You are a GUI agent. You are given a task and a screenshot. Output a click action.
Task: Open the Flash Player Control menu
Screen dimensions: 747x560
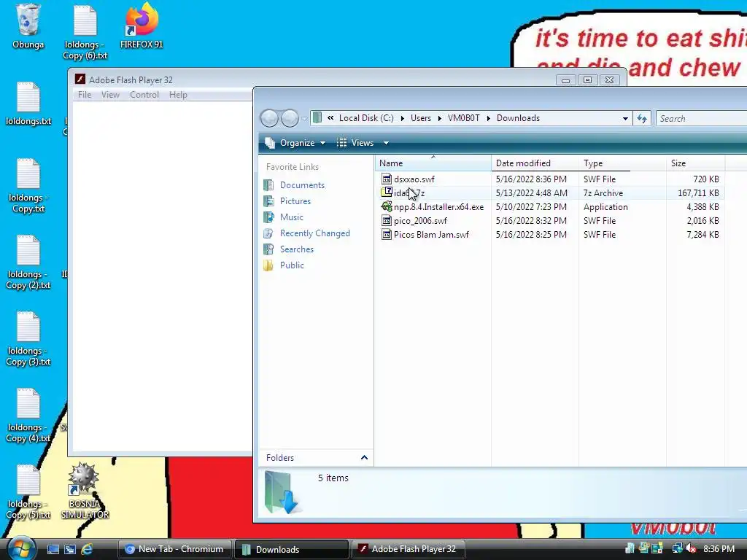[x=144, y=95]
